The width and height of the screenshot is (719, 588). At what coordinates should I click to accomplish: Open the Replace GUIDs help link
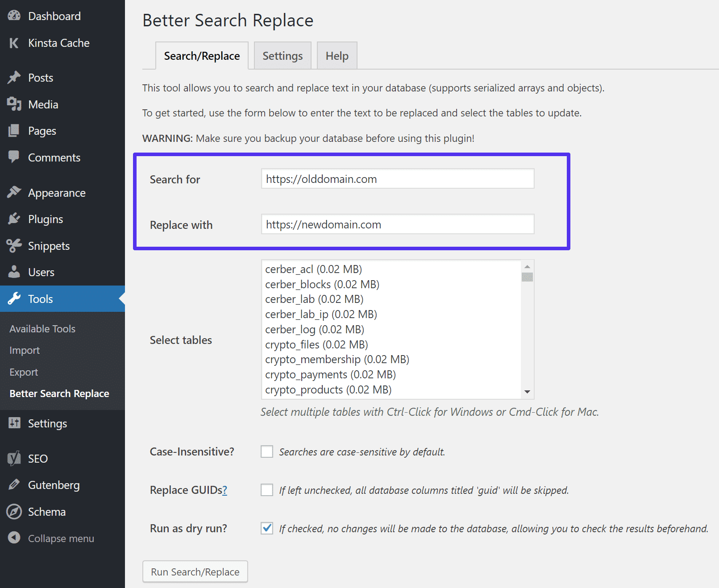point(225,490)
